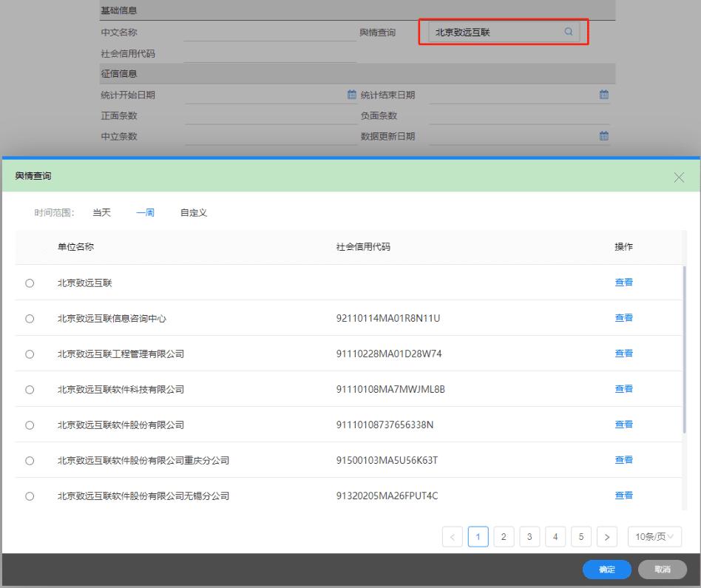Click 查看 for 北京致远互联工程管理有限公司
This screenshot has width=701, height=588.
pos(623,354)
